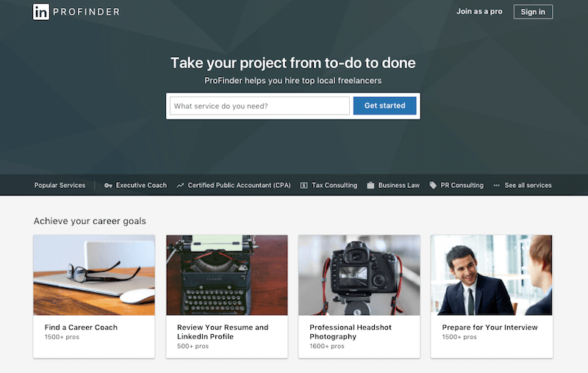Viewport: 588px width, 373px height.
Task: Click the 'Achieve your career goals' heading
Action: click(90, 221)
